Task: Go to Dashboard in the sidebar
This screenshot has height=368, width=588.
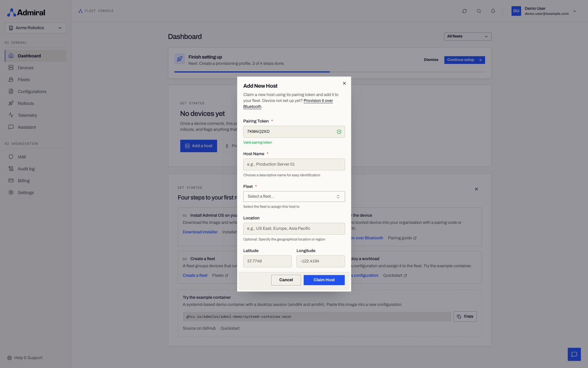Action: click(x=35, y=56)
